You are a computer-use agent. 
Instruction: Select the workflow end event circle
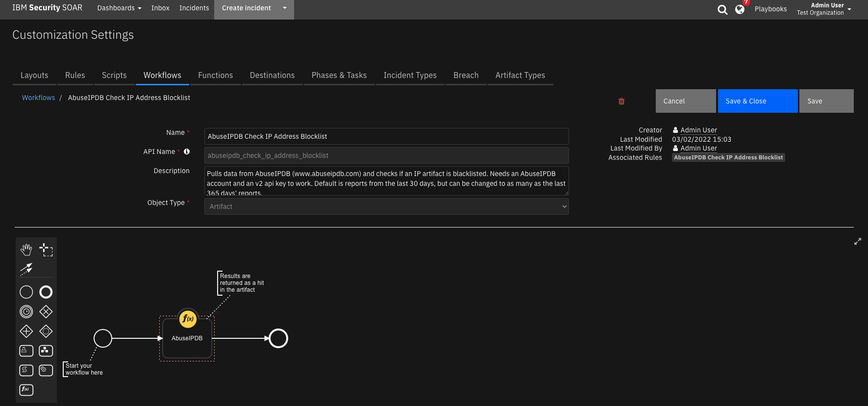(x=278, y=338)
